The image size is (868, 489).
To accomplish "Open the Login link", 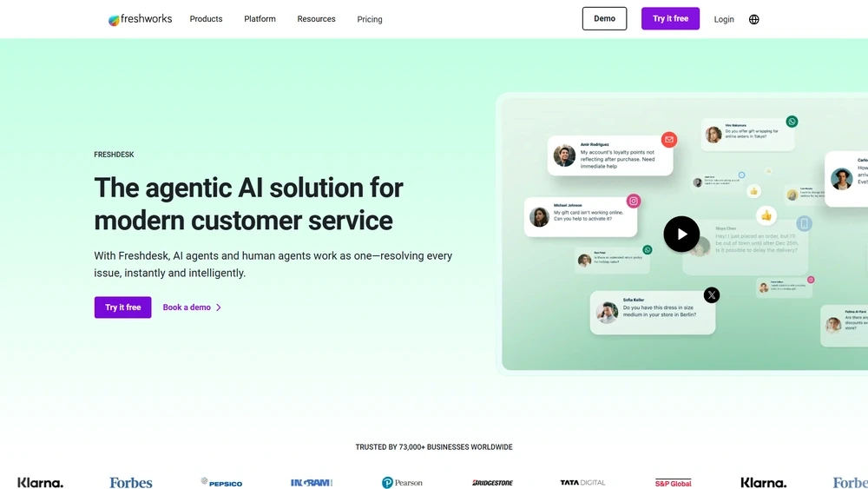I will click(x=724, y=19).
